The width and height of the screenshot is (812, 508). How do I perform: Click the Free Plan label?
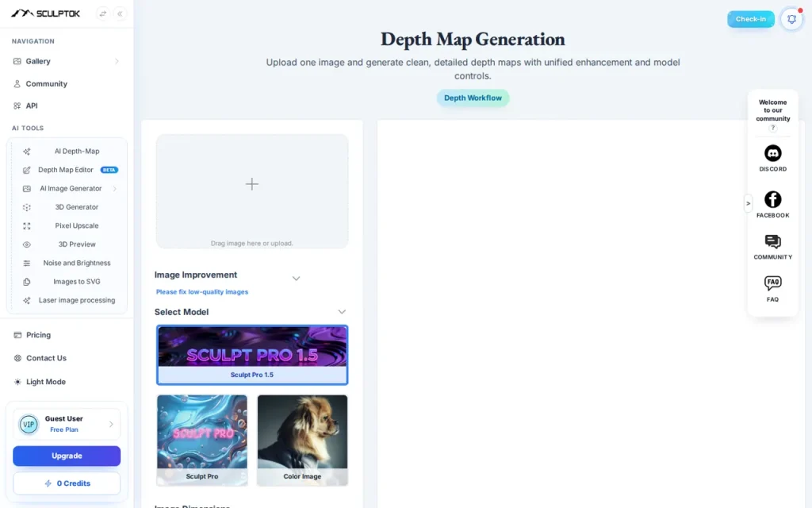[64, 429]
